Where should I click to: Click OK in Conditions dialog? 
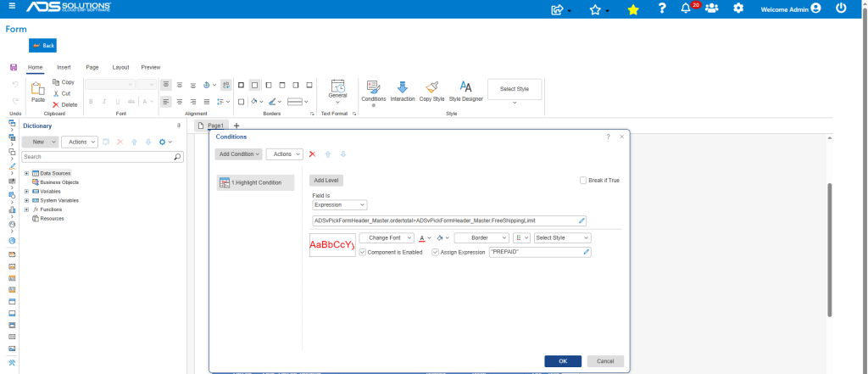pyautogui.click(x=563, y=361)
